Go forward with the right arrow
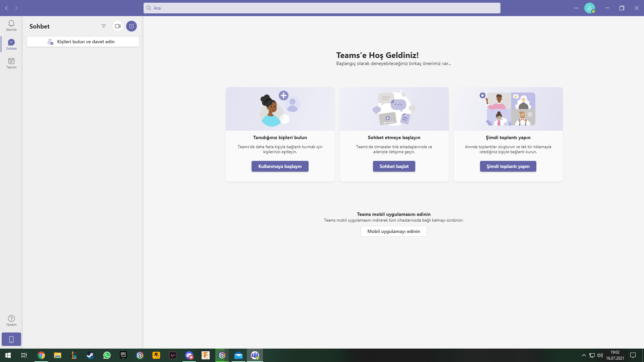Viewport: 644px width, 362px height. pyautogui.click(x=16, y=8)
